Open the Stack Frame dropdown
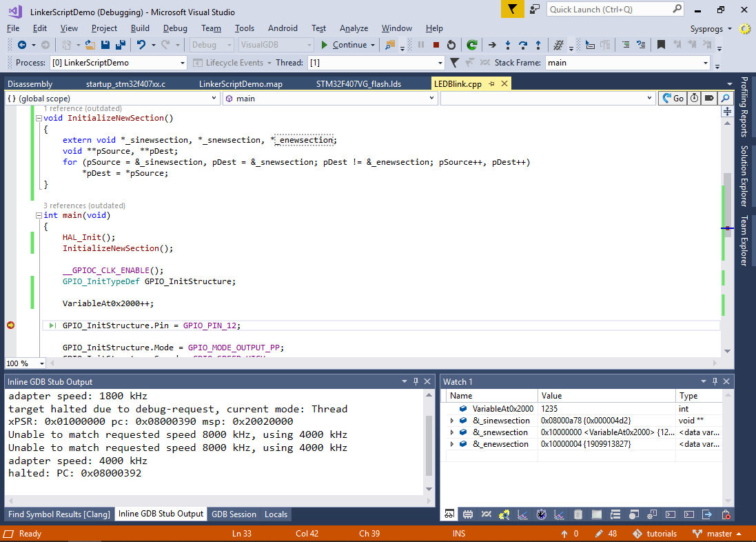Image resolution: width=756 pixels, height=542 pixels. click(706, 63)
